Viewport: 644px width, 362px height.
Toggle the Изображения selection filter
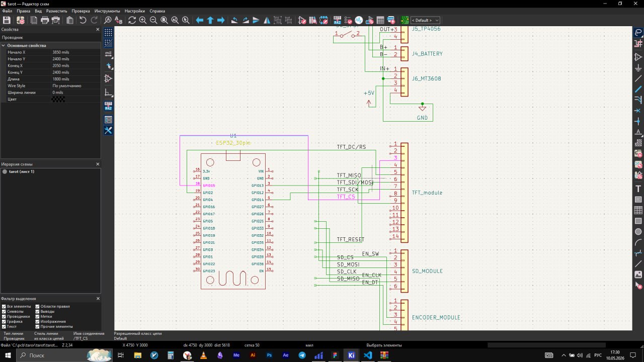(x=38, y=321)
